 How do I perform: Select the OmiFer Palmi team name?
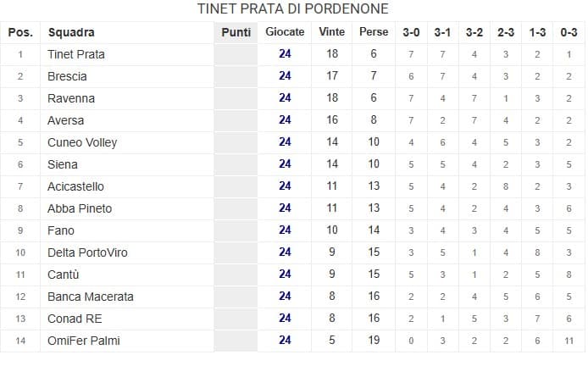pyautogui.click(x=81, y=341)
